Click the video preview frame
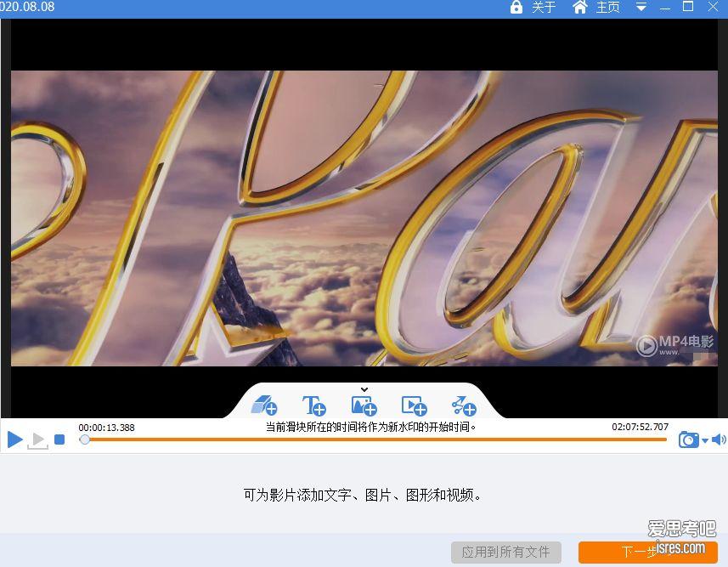Viewport: 728px width, 567px height. click(x=364, y=218)
